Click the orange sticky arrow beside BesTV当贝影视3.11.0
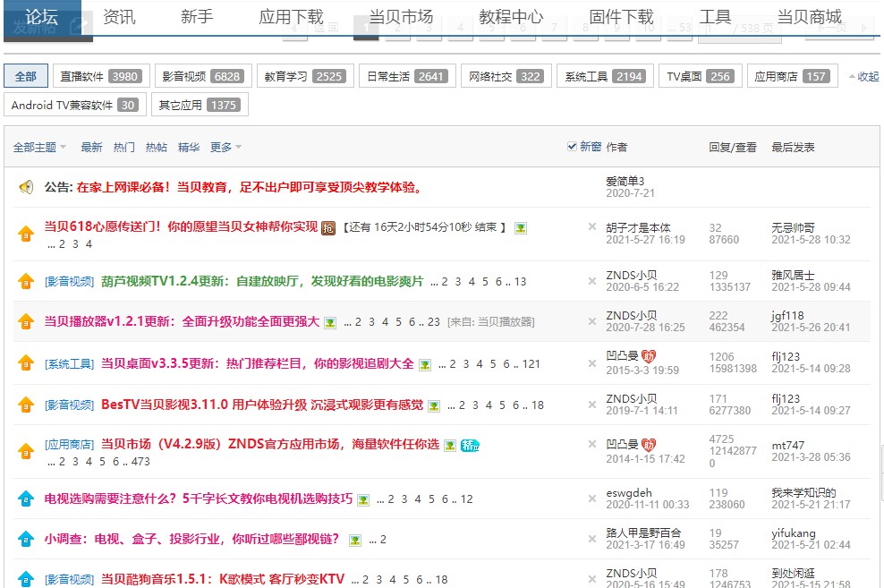The width and height of the screenshot is (884, 588). [26, 405]
